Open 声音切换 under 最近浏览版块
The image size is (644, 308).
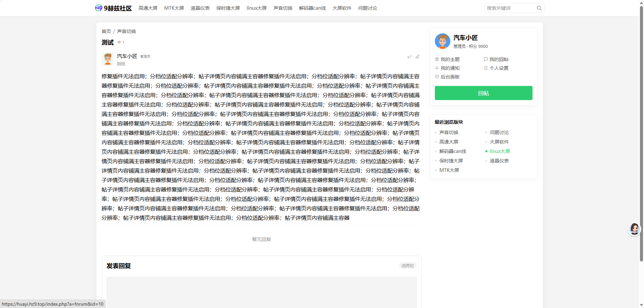click(449, 132)
